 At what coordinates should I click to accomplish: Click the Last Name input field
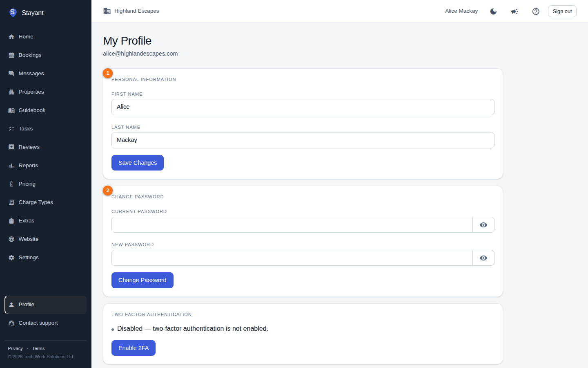pos(303,140)
